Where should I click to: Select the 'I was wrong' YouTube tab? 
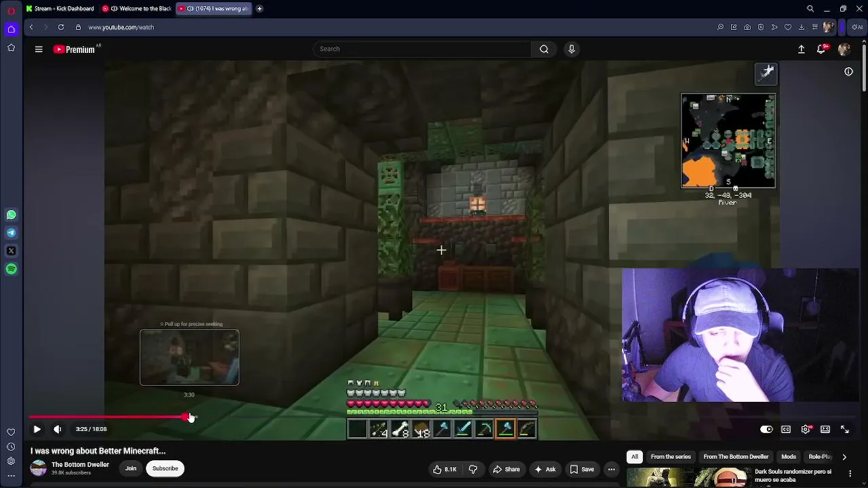214,9
